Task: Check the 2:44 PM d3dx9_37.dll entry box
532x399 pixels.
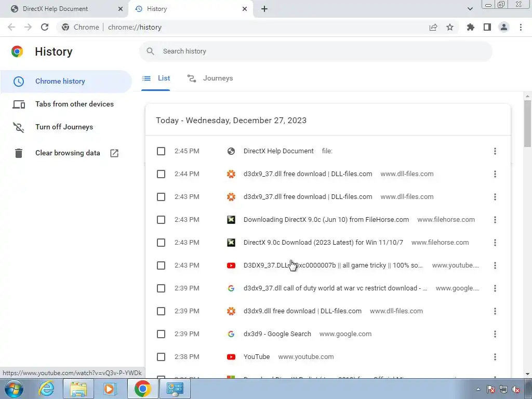Action: tap(161, 174)
